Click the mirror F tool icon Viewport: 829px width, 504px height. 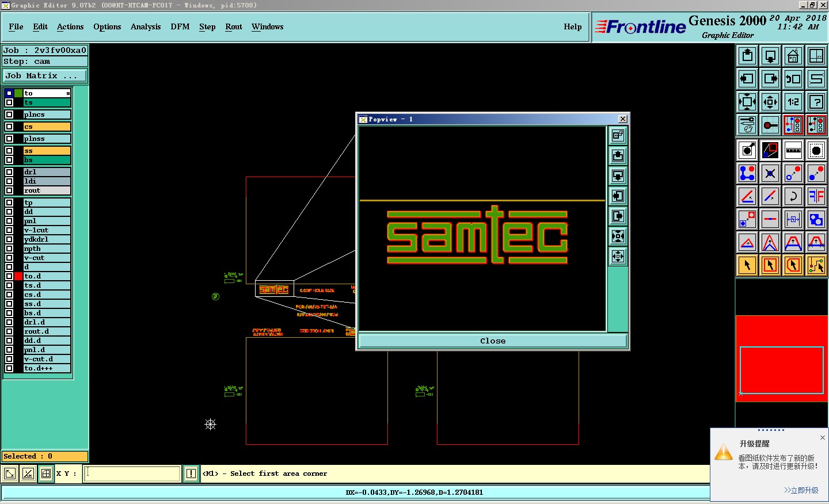click(x=816, y=196)
